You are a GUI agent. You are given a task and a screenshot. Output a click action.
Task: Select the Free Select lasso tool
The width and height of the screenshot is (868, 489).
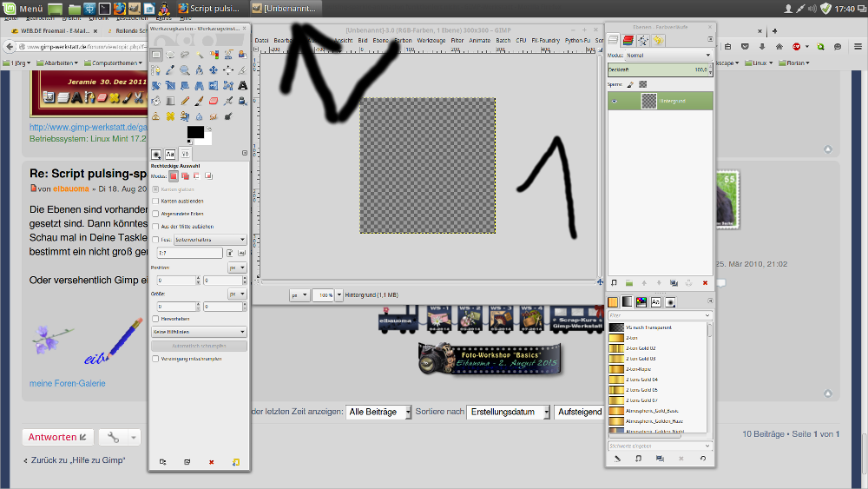pos(185,54)
